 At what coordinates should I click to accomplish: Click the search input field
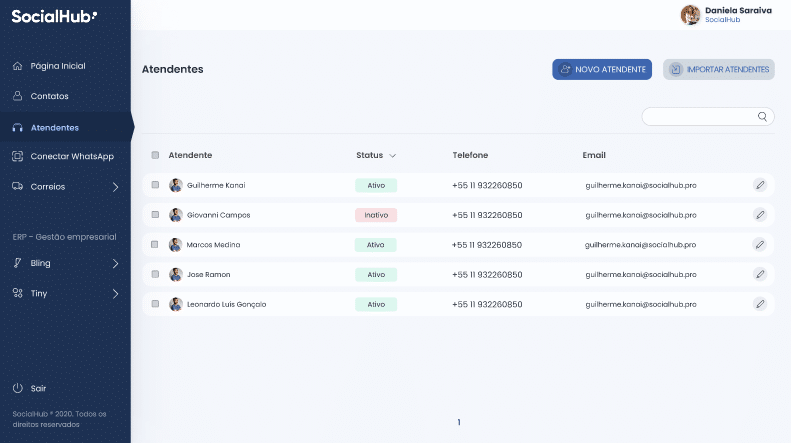(698, 117)
